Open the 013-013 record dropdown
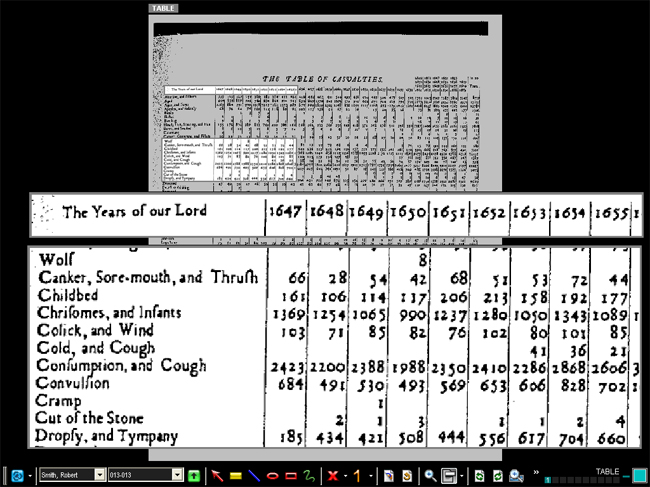 (x=177, y=475)
